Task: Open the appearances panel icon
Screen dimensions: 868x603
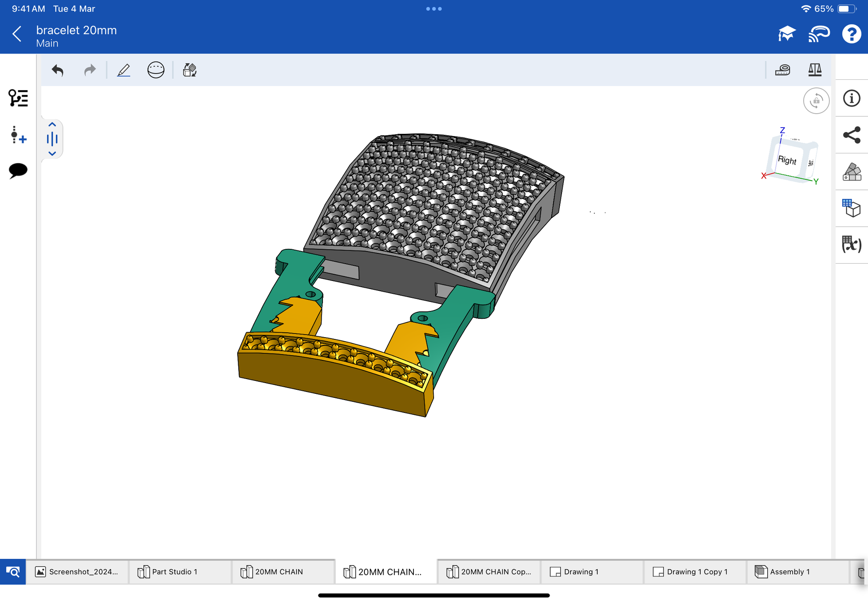Action: tap(851, 172)
